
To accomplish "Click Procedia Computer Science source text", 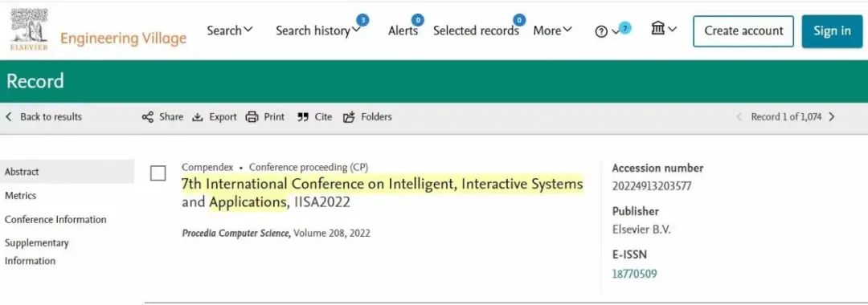I will tap(235, 234).
